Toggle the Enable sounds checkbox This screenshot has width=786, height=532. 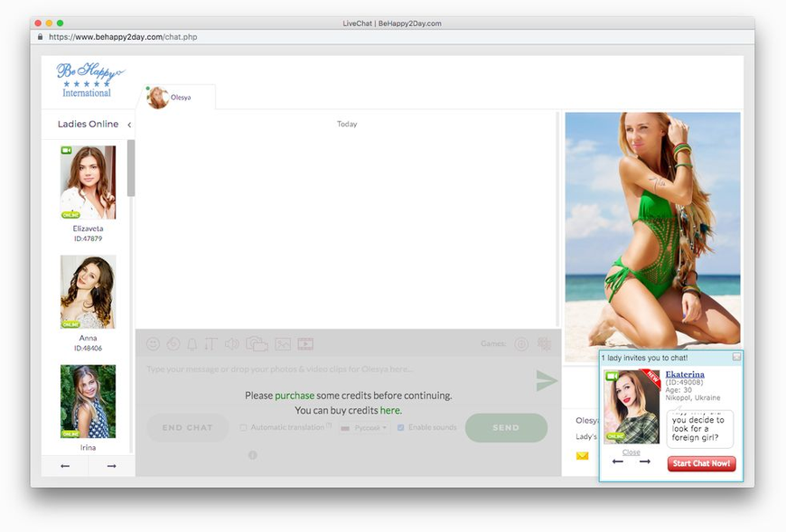[x=400, y=427]
